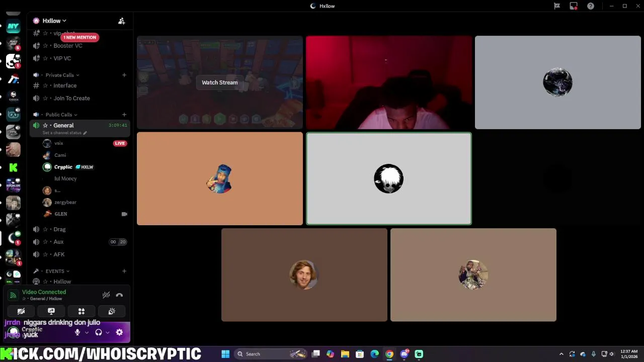The width and height of the screenshot is (644, 362).
Task: Open Microsoft Edge from taskbar
Action: (x=374, y=354)
